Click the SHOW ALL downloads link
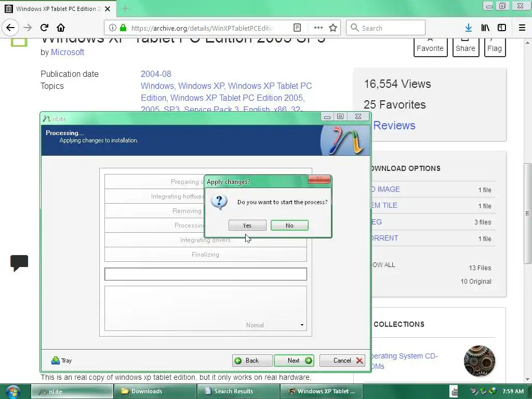The image size is (532, 399). pos(383,265)
